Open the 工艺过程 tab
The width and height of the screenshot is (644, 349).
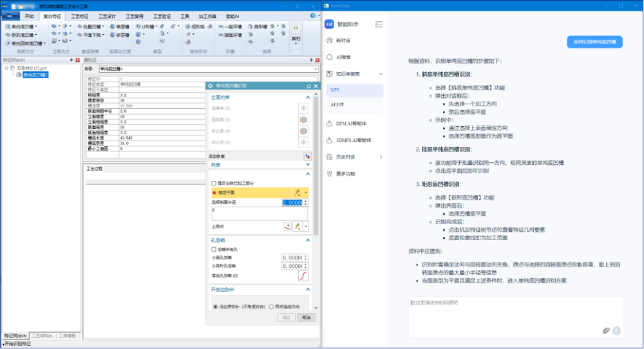click(x=95, y=169)
